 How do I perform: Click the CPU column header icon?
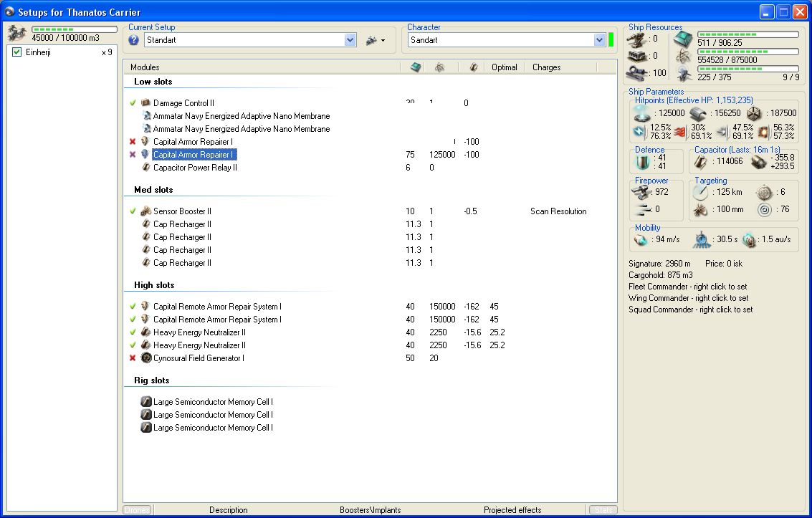(416, 67)
